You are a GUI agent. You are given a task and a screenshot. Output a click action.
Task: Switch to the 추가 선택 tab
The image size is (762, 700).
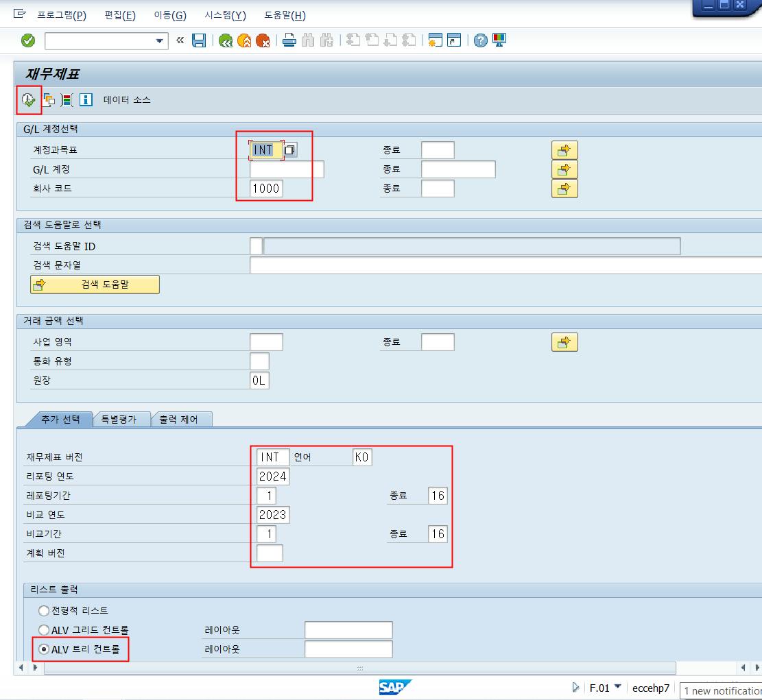click(x=60, y=419)
